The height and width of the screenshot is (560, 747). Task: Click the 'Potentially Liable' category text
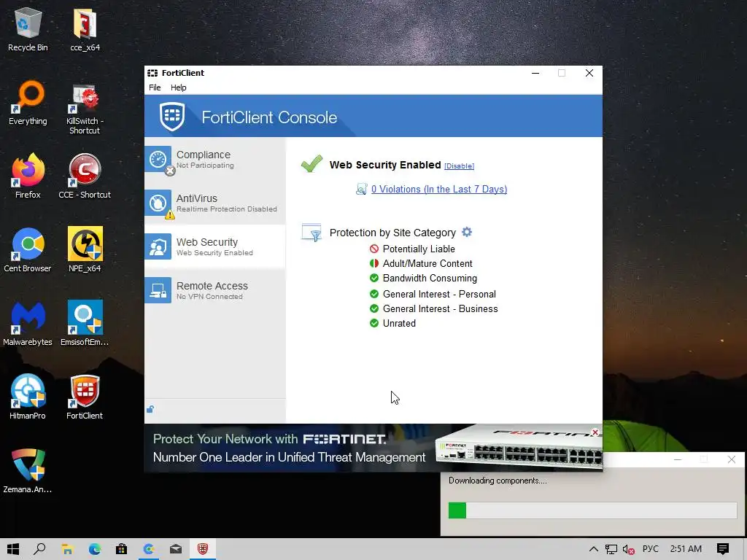(419, 249)
